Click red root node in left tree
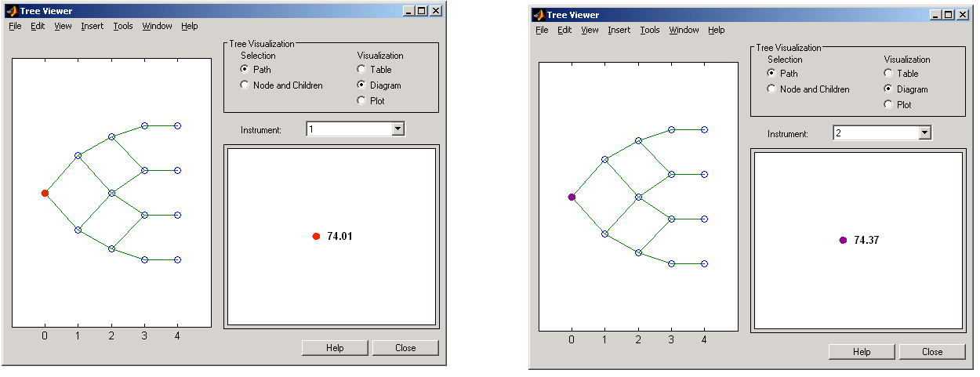The width and height of the screenshot is (980, 377). click(45, 193)
